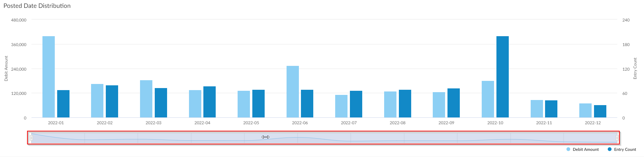Select the 2022-03 Debit Amount bar
The width and height of the screenshot is (644, 157).
coord(146,99)
